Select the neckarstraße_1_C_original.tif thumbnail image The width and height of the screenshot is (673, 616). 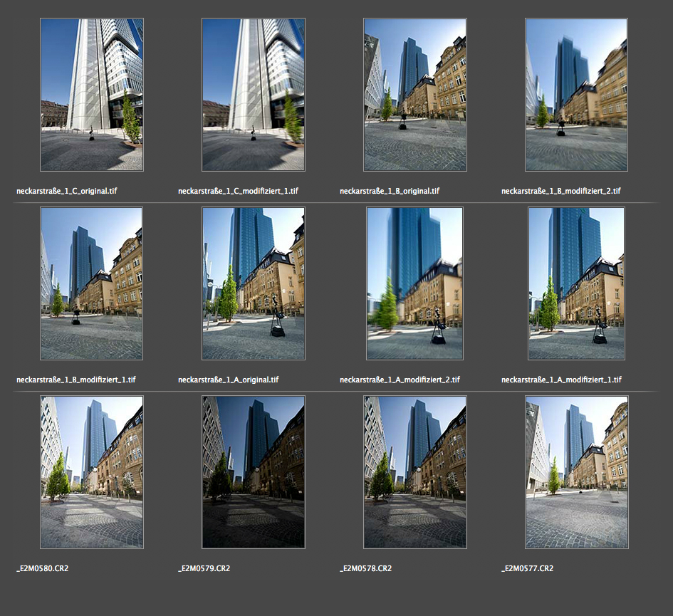point(91,95)
